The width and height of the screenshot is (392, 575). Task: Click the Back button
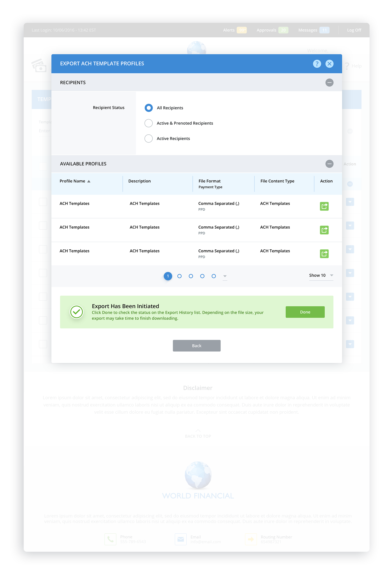[x=196, y=345]
